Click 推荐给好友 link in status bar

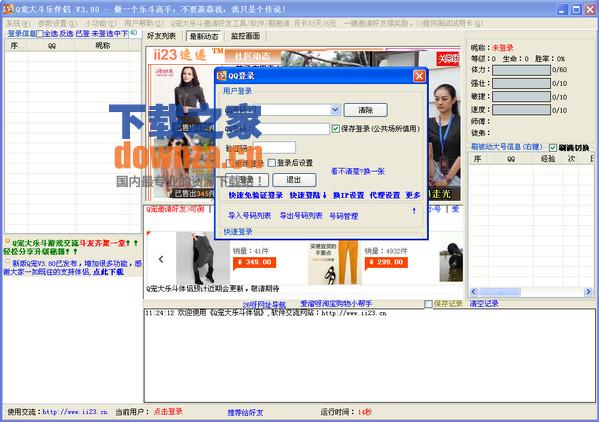(245, 412)
